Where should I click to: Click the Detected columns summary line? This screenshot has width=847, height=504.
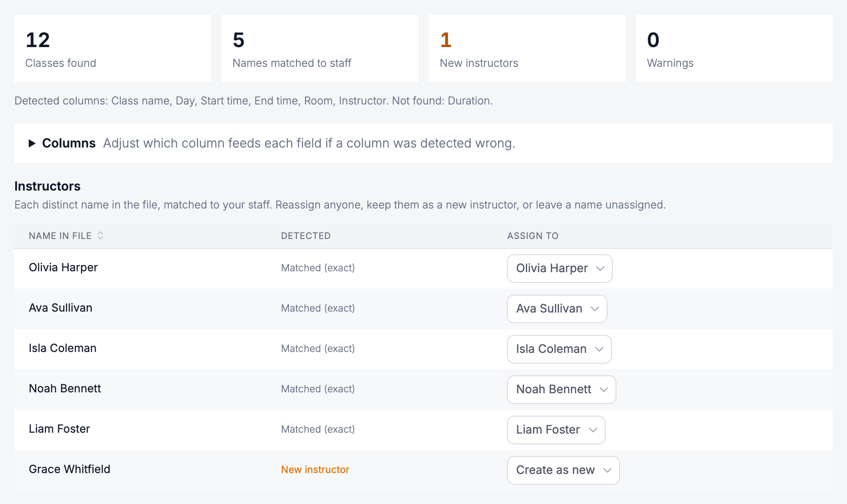point(253,101)
